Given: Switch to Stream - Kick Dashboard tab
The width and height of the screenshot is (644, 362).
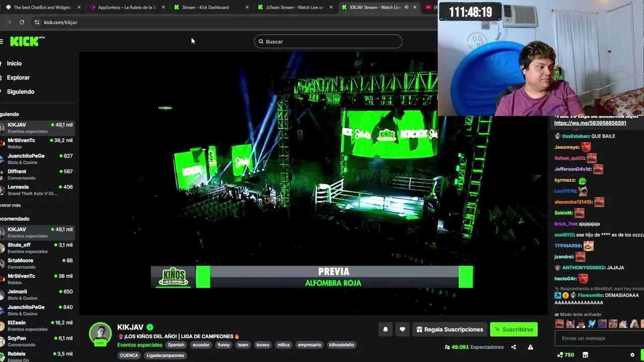Looking at the screenshot, I should click(211, 7).
